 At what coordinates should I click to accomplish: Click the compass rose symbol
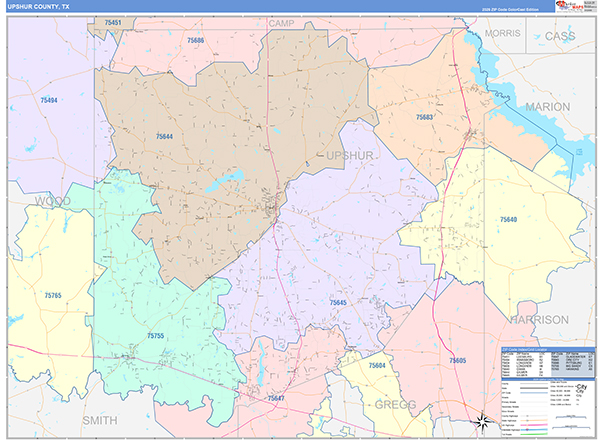point(482,422)
